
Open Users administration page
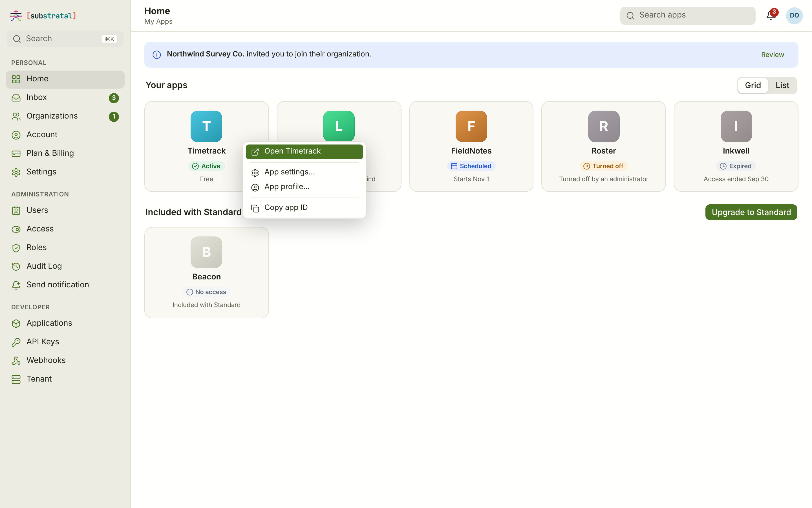65,210
